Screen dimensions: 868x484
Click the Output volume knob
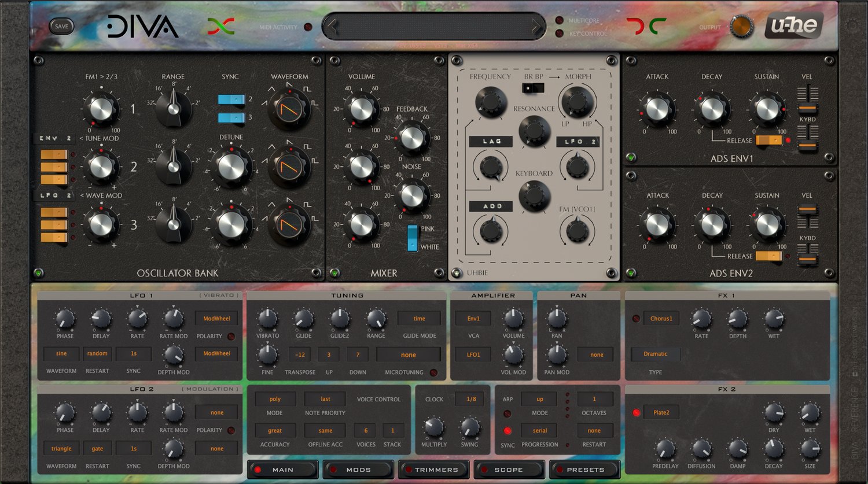point(741,27)
